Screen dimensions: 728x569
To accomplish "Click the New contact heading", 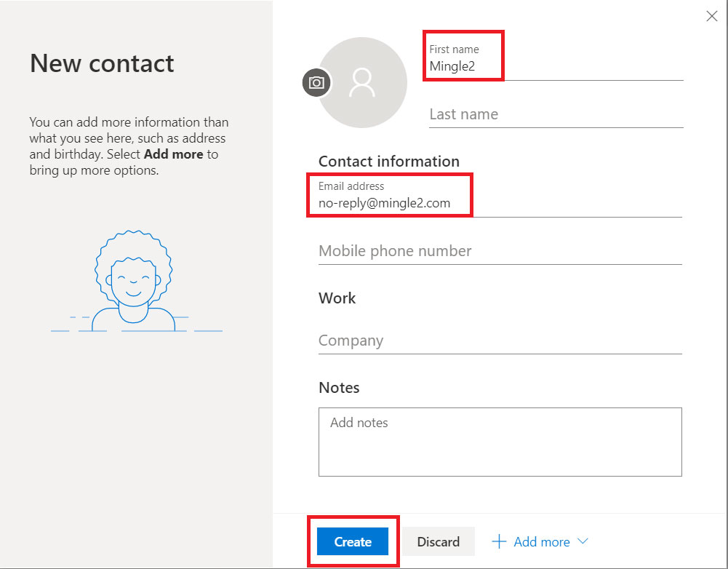I will coord(102,63).
